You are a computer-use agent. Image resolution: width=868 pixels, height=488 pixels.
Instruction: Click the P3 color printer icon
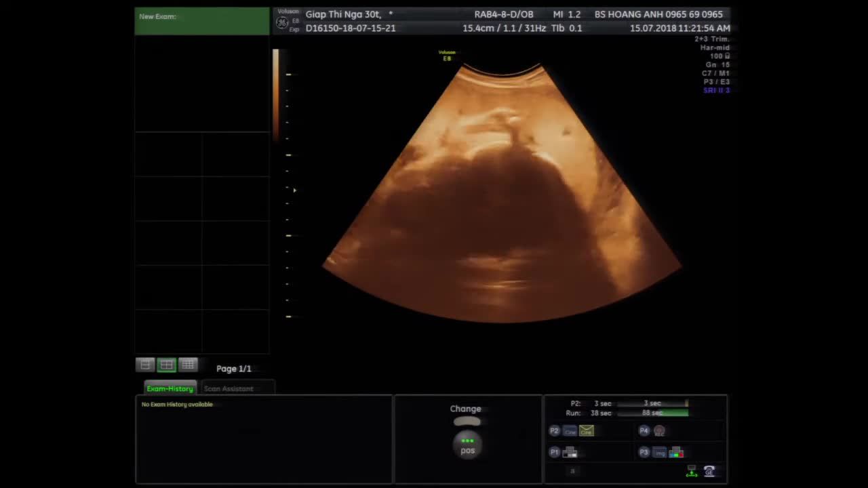click(676, 453)
